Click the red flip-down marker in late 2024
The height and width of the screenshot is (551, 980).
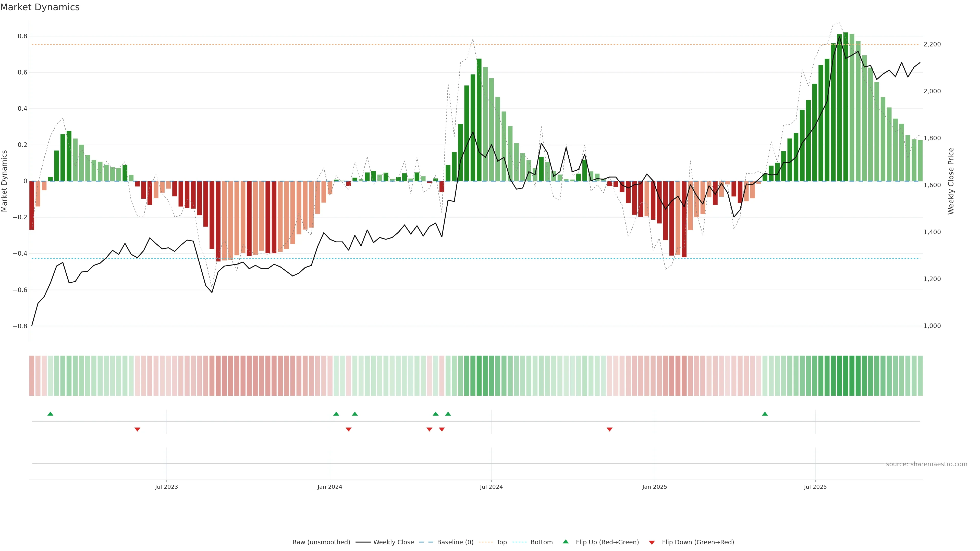(609, 429)
